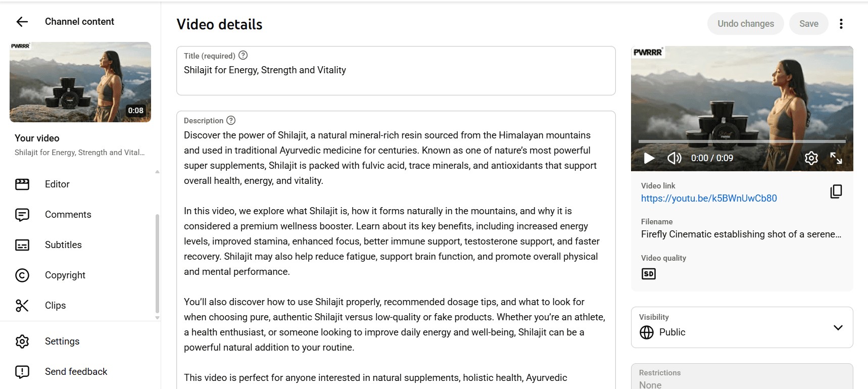Open Settings gear in the sidebar

coord(22,342)
